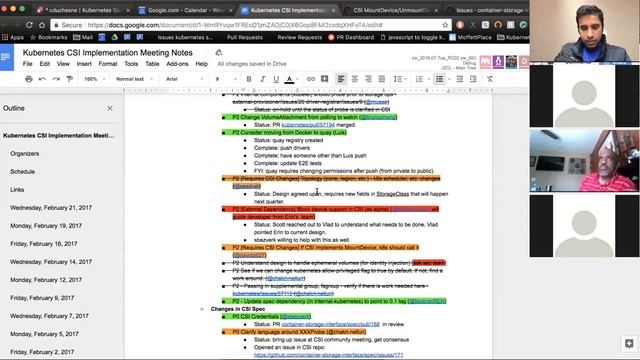Switch to the CSI MountDevice/Unmount tab

pyautogui.click(x=391, y=10)
